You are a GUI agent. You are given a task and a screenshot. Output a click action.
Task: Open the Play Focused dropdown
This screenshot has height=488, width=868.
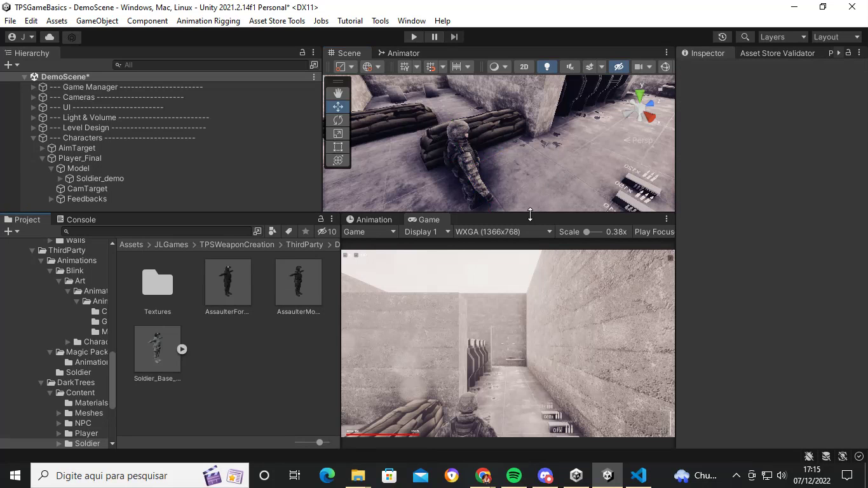pyautogui.click(x=654, y=231)
